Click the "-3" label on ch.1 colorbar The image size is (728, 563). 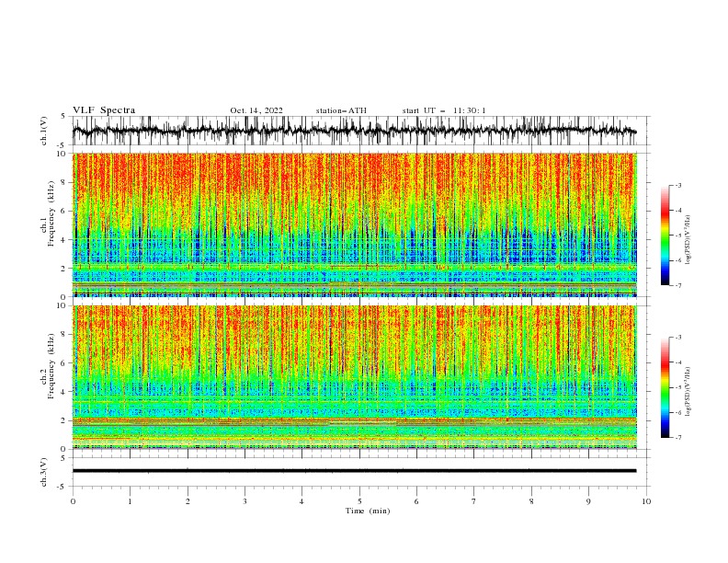point(678,185)
